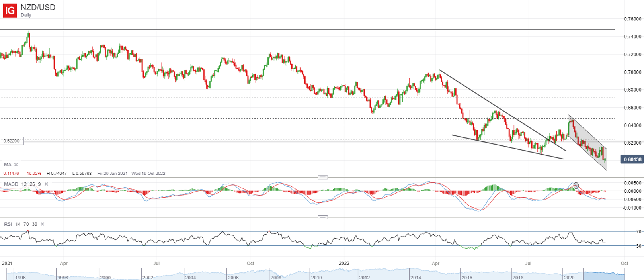Remove the MA indicator with its X
The width and height of the screenshot is (644, 280).
pos(16,164)
